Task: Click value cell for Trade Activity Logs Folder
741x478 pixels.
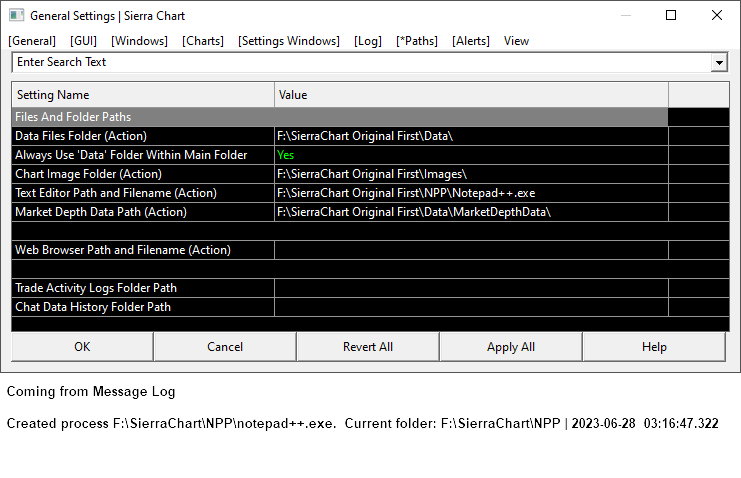Action: (x=471, y=288)
